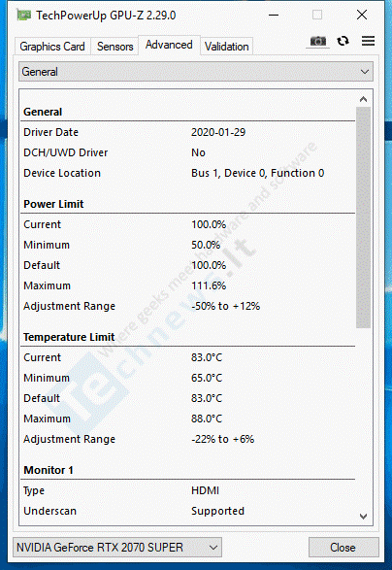Click the GPU-Z app icon in the title bar
Image resolution: width=392 pixels, height=570 pixels.
click(24, 16)
